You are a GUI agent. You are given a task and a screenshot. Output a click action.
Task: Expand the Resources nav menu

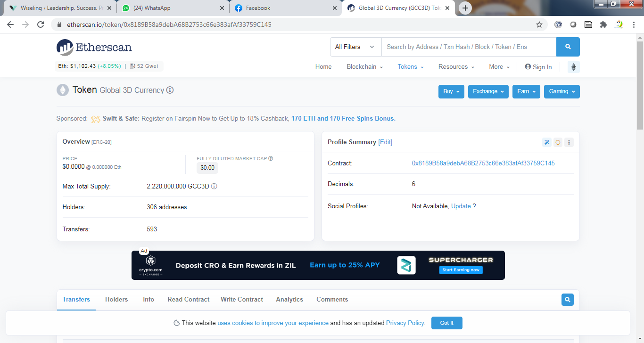(x=456, y=67)
